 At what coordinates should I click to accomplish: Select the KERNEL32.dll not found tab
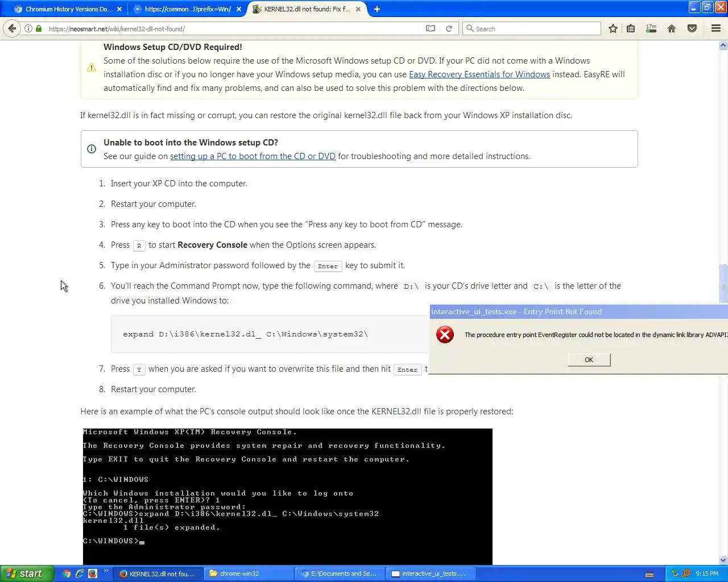307,9
